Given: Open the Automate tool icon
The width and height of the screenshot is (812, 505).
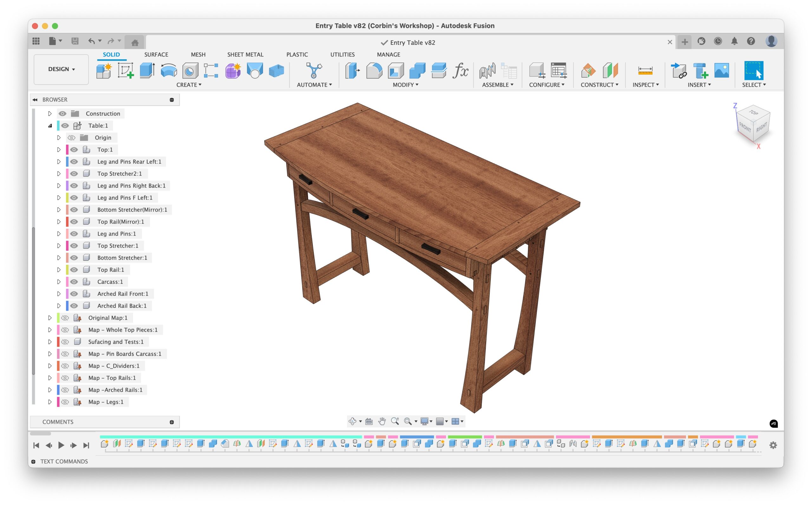Looking at the screenshot, I should tap(314, 71).
